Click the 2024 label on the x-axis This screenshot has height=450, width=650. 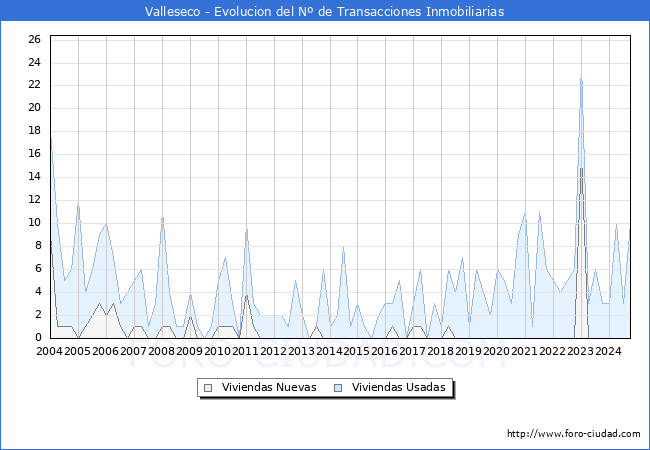pyautogui.click(x=608, y=351)
